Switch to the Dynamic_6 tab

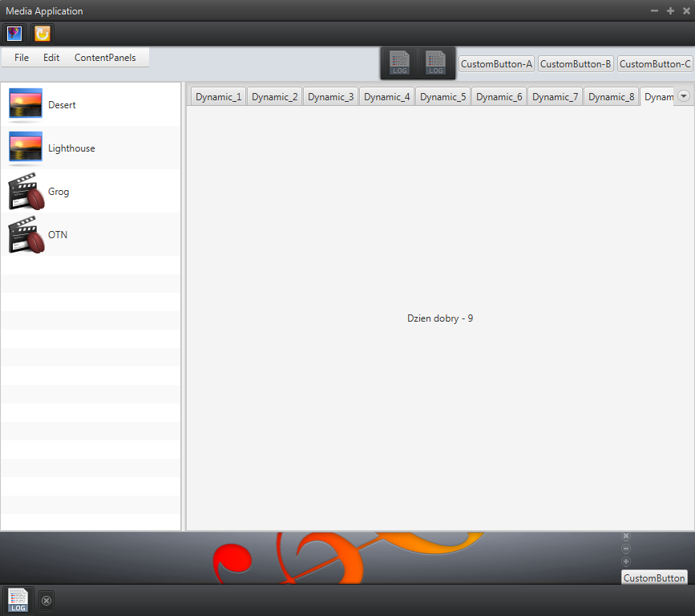click(499, 97)
